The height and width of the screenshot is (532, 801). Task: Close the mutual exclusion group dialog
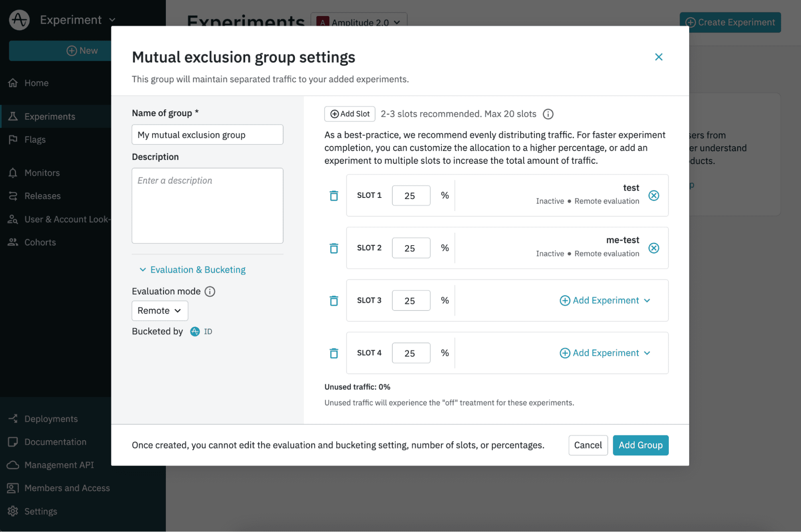coord(658,57)
